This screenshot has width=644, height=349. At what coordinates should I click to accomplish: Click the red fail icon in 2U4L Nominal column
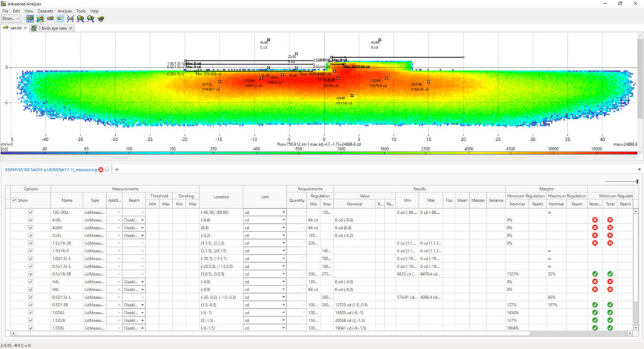[x=595, y=235]
